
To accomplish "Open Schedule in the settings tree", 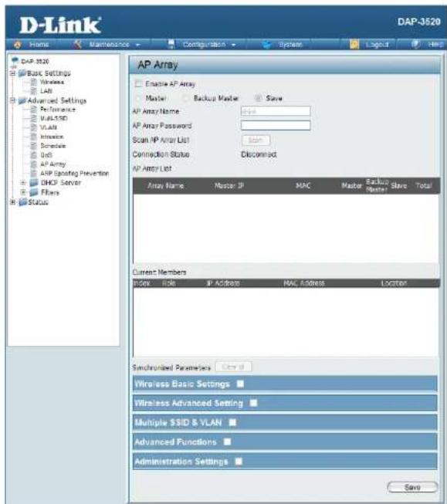I will pyautogui.click(x=53, y=146).
